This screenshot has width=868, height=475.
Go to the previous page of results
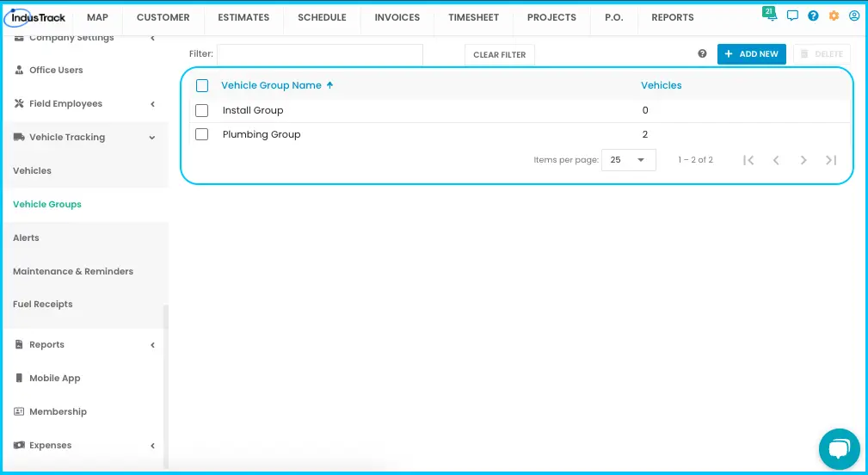776,160
